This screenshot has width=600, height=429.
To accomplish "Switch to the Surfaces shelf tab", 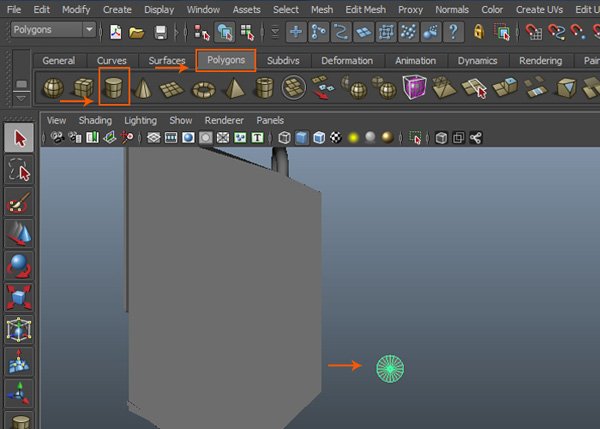I will coord(167,60).
